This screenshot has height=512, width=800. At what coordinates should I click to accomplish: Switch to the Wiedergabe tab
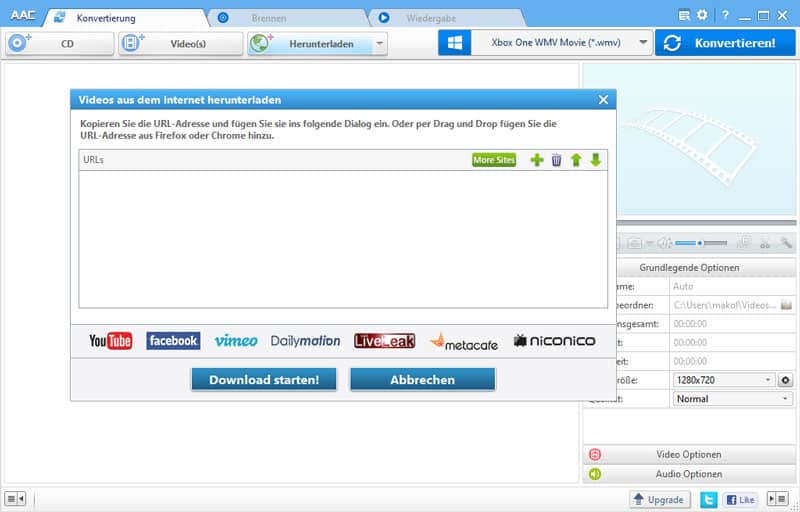431,18
